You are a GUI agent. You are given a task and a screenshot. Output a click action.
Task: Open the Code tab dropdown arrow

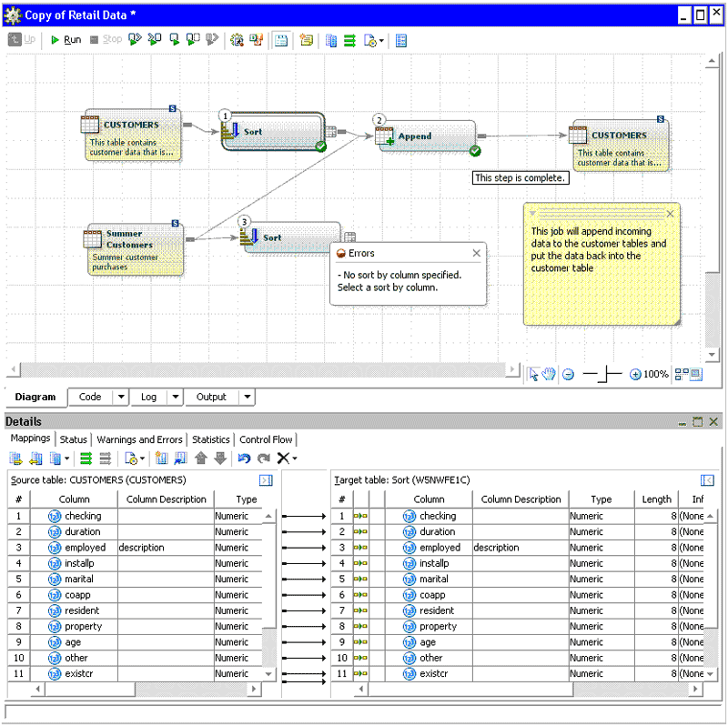point(121,397)
